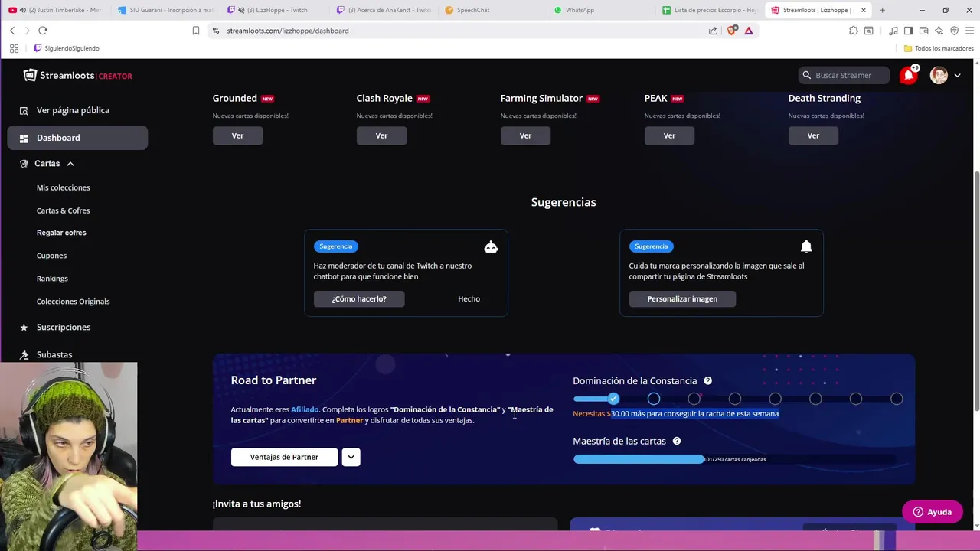Switch to Lista de precios Escorpio tab
This screenshot has width=980, height=551.
(x=710, y=10)
